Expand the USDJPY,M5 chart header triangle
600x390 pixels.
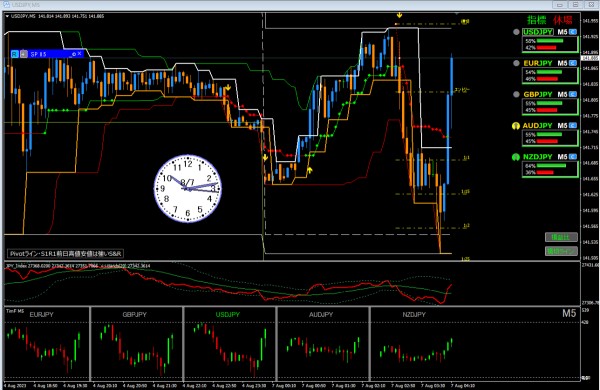(7, 16)
